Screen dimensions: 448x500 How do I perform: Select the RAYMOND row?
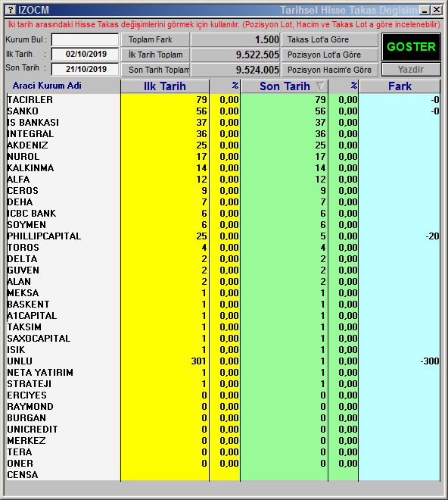[223, 407]
